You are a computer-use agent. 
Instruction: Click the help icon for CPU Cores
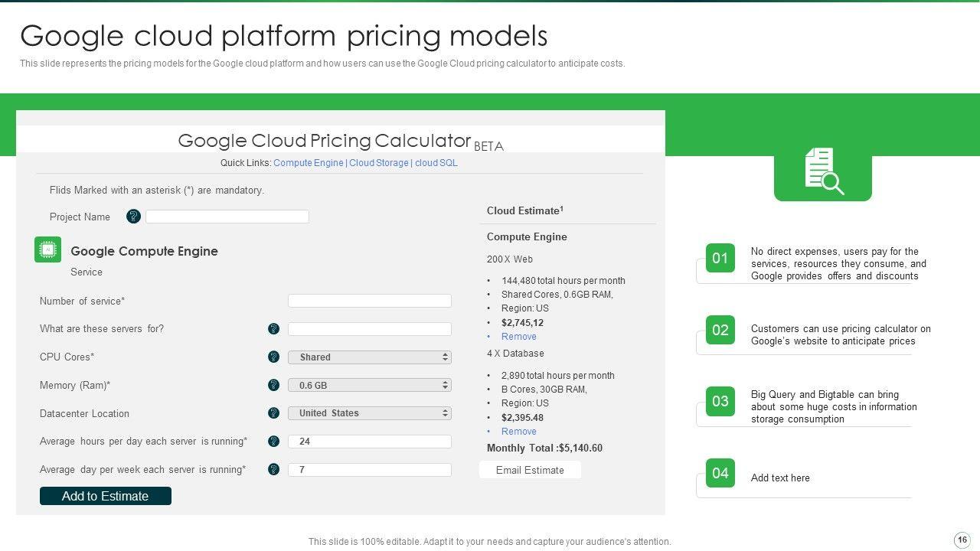pos(273,357)
